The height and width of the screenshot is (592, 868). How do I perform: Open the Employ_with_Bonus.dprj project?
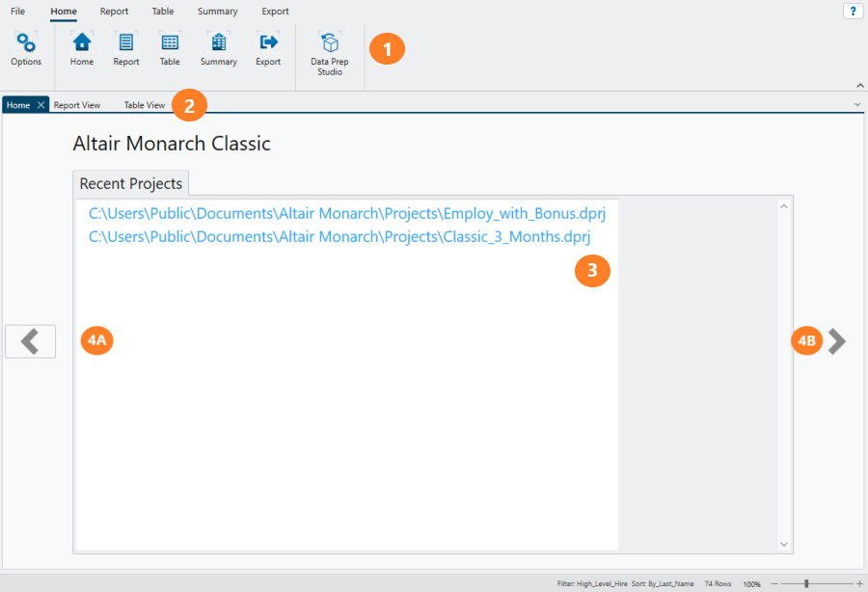tap(347, 213)
